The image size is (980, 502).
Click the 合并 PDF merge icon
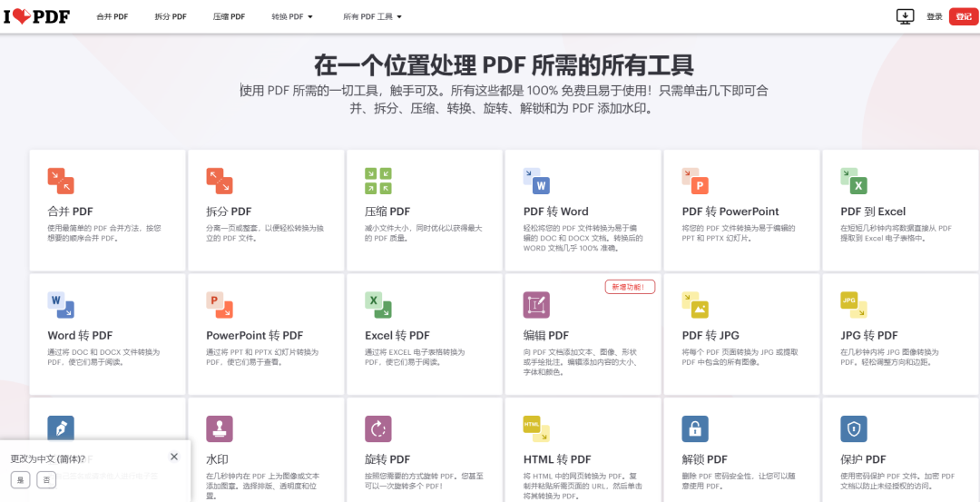61,181
